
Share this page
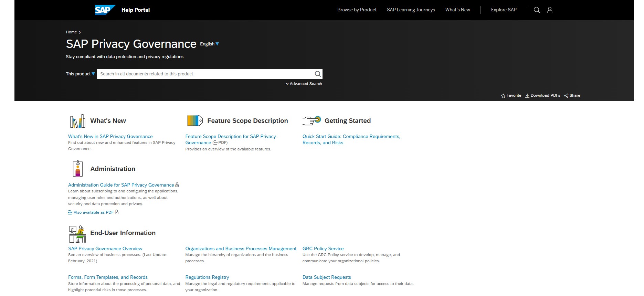pyautogui.click(x=572, y=96)
